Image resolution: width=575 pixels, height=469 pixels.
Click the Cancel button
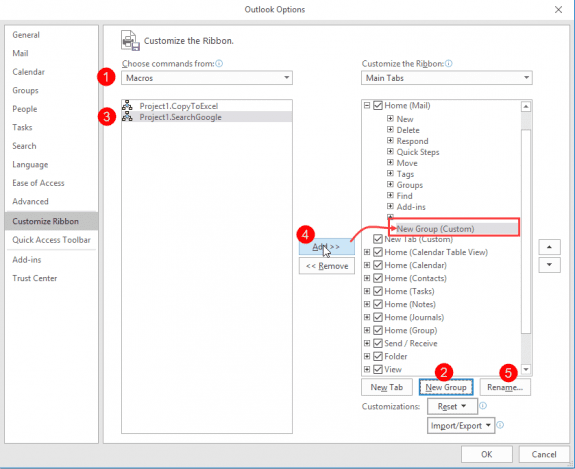point(544,454)
